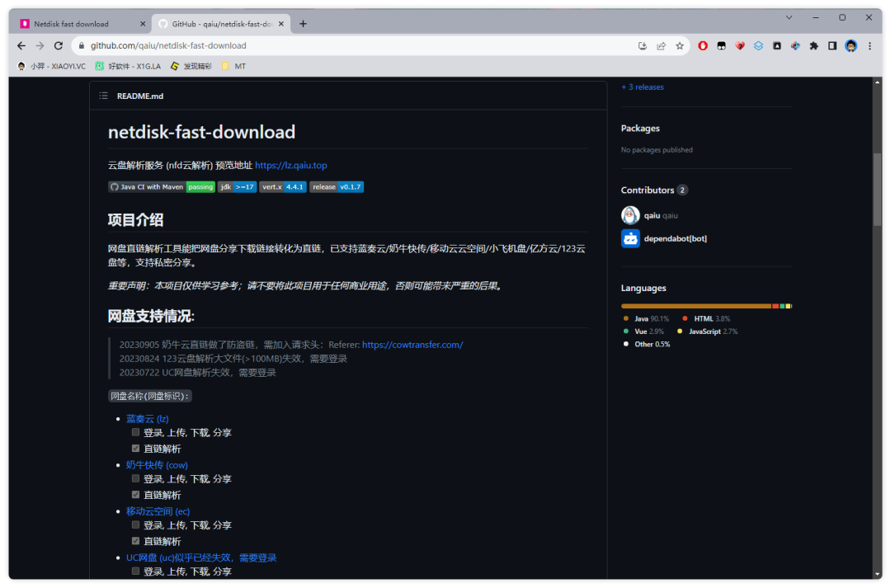Open a new browser tab

tap(303, 24)
